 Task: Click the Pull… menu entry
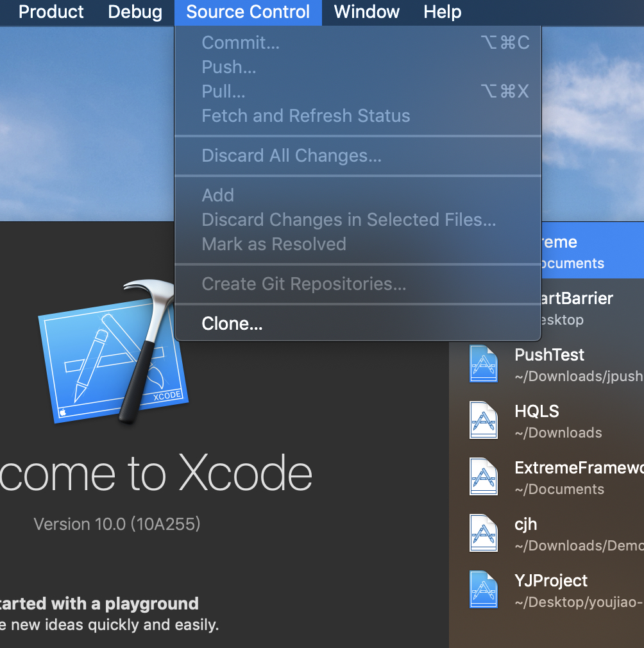(x=358, y=91)
